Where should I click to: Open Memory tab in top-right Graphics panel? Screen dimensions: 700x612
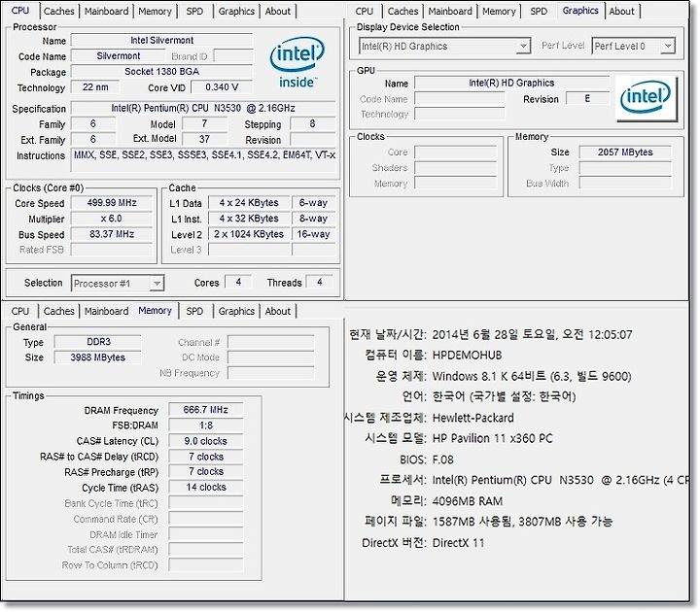499,11
